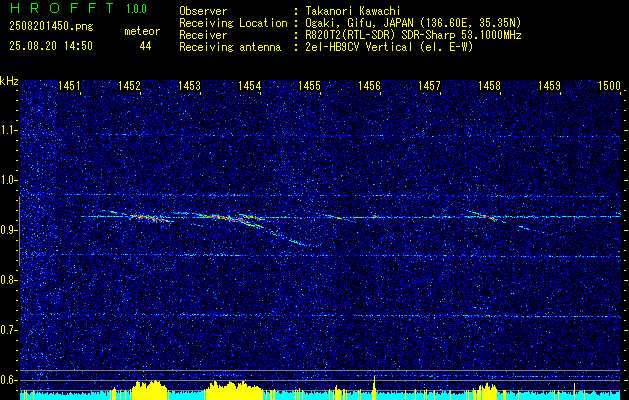The image size is (629, 400).
Task: Click the red echo spot after 1459
Action: (x=574, y=218)
